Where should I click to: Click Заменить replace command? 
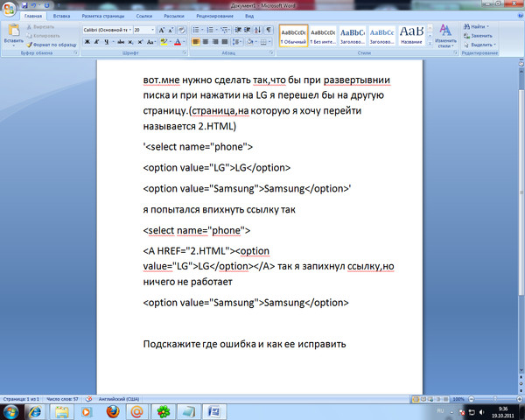pyautogui.click(x=478, y=36)
